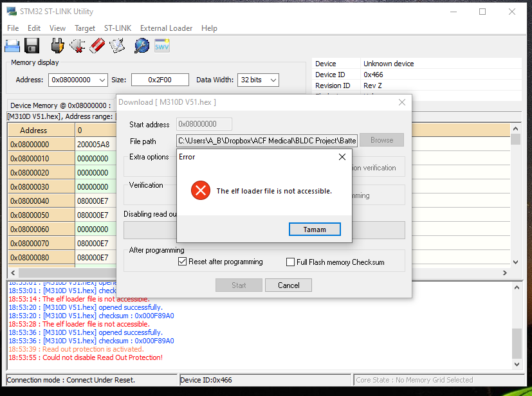Click log panel scroll down arrow
The image size is (532, 396).
tap(517, 364)
